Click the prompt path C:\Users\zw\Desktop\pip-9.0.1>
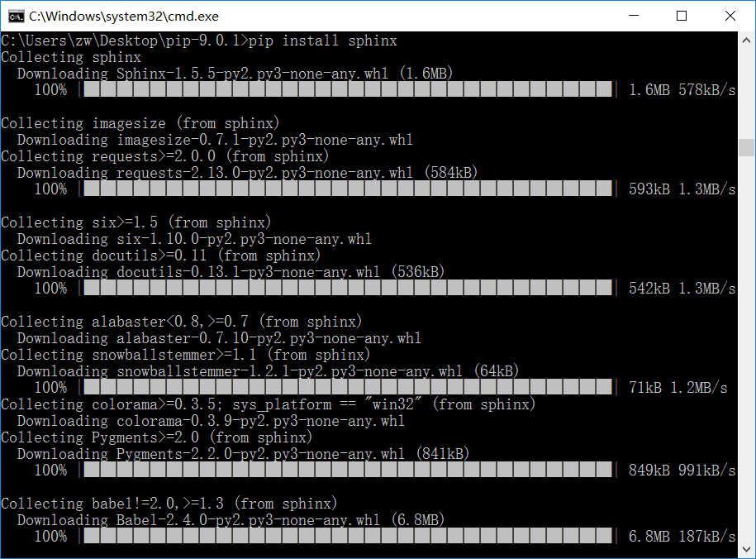The width and height of the screenshot is (756, 559). pyautogui.click(x=125, y=41)
